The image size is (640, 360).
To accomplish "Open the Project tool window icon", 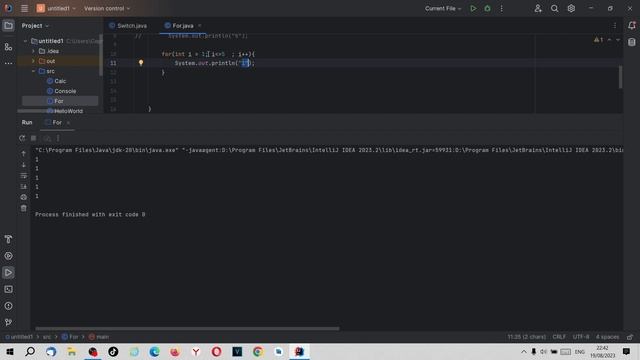I will pyautogui.click(x=8, y=26).
